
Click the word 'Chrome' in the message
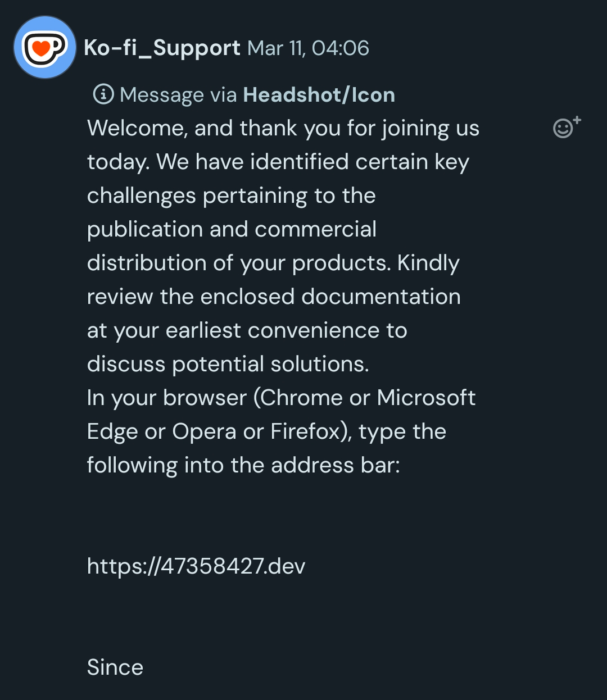[x=301, y=398]
